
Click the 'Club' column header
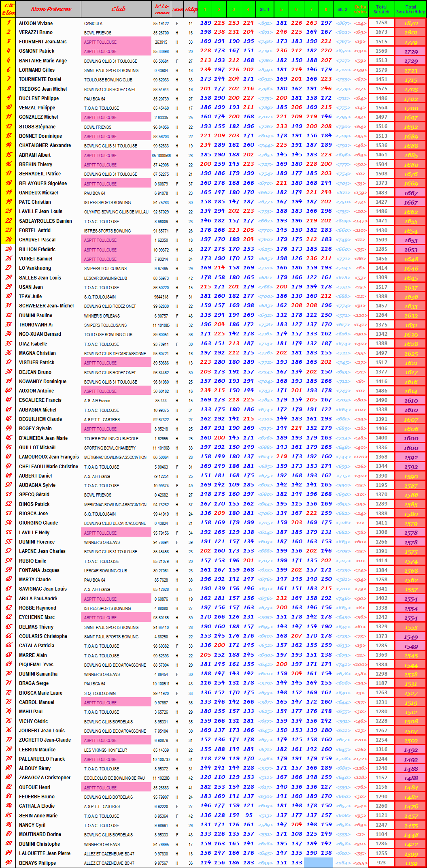[x=119, y=9]
